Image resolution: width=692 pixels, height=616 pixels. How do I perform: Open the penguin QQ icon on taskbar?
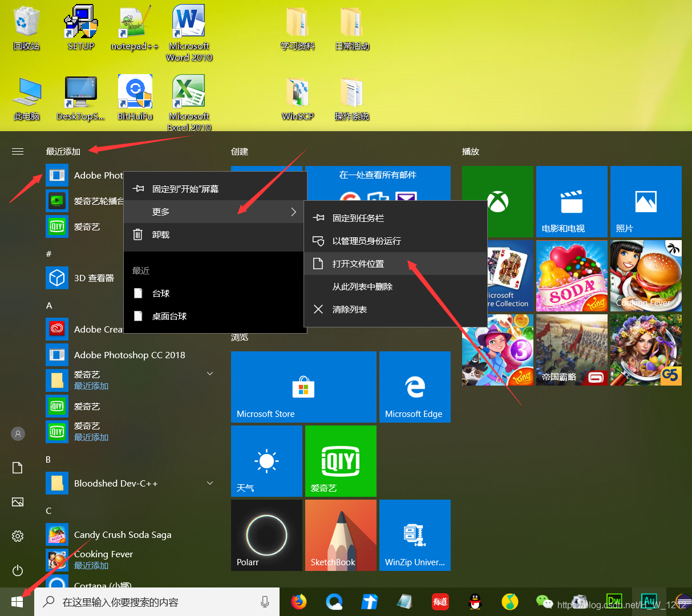point(475,602)
